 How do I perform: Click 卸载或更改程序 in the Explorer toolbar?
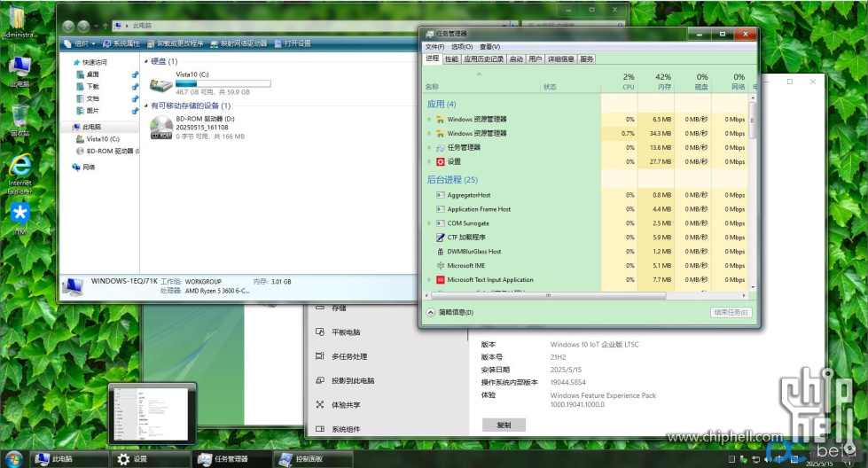tap(176, 43)
